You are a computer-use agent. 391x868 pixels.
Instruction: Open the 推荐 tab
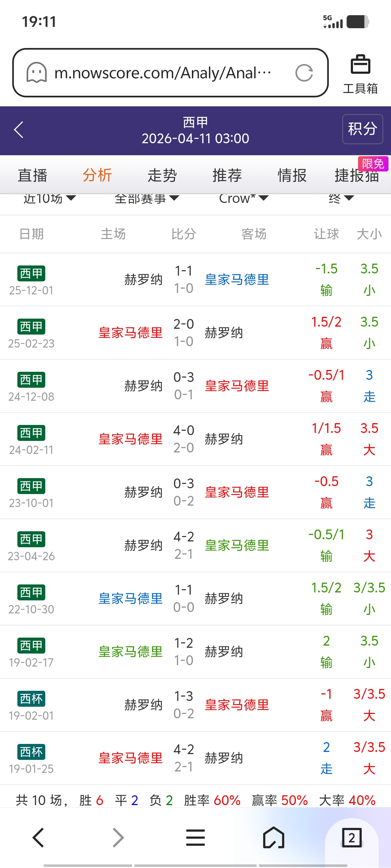227,176
